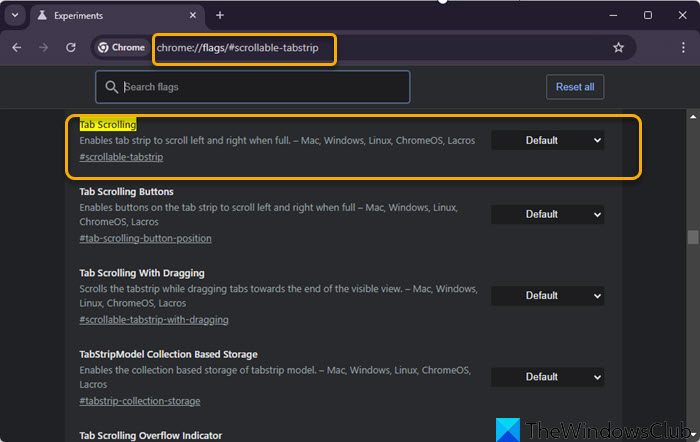Focus the Search flags field
Image resolution: width=700 pixels, height=442 pixels.
(x=253, y=87)
